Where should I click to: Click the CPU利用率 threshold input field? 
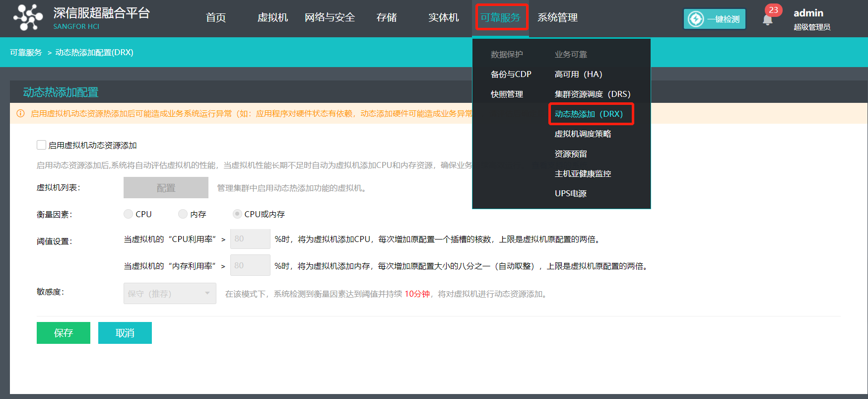(250, 239)
